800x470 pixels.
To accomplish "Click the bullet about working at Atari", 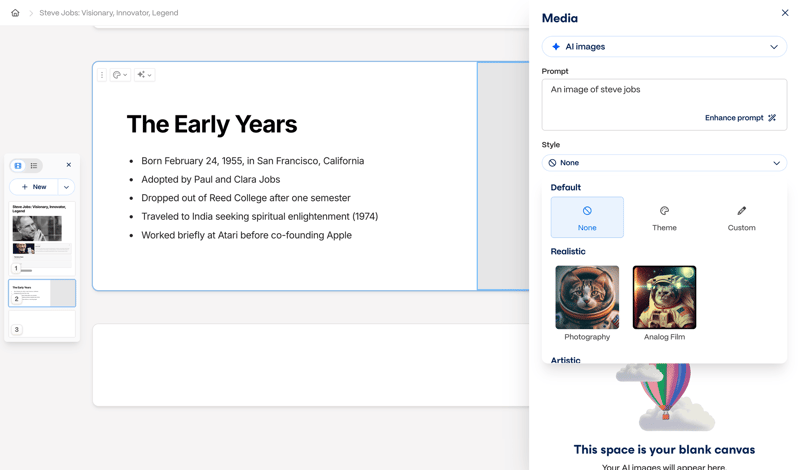I will (x=246, y=235).
